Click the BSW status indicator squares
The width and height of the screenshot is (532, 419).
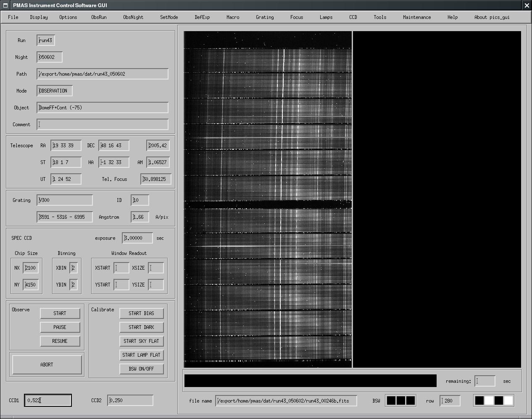(400, 400)
